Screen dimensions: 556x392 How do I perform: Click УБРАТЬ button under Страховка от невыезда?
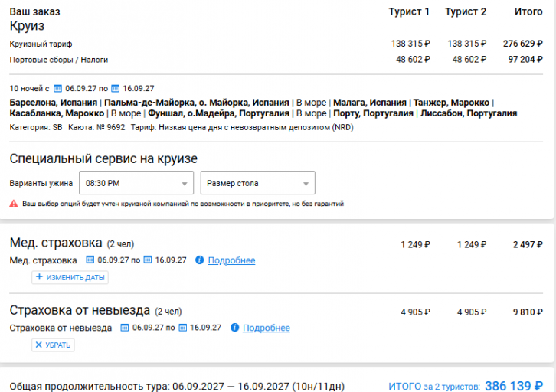pyautogui.click(x=53, y=345)
